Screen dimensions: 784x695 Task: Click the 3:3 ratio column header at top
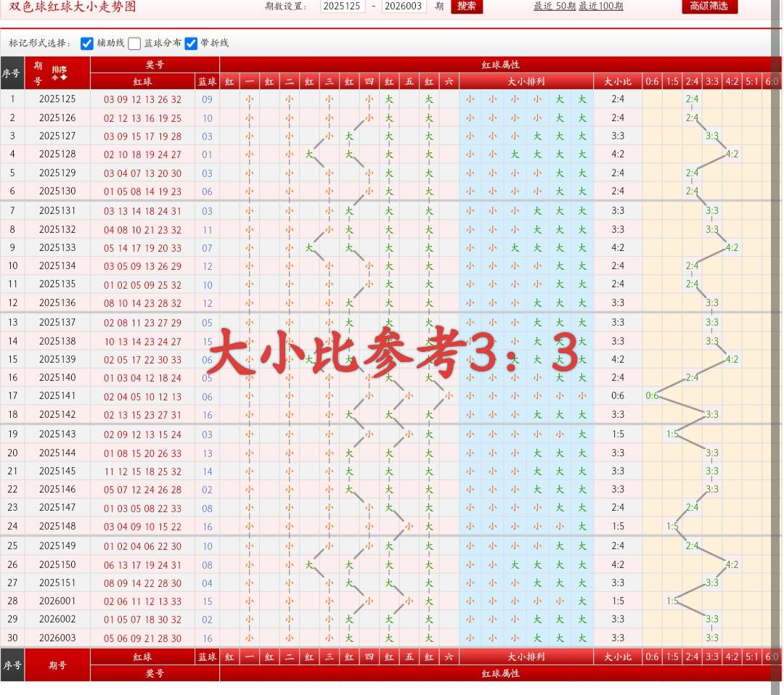[x=712, y=82]
